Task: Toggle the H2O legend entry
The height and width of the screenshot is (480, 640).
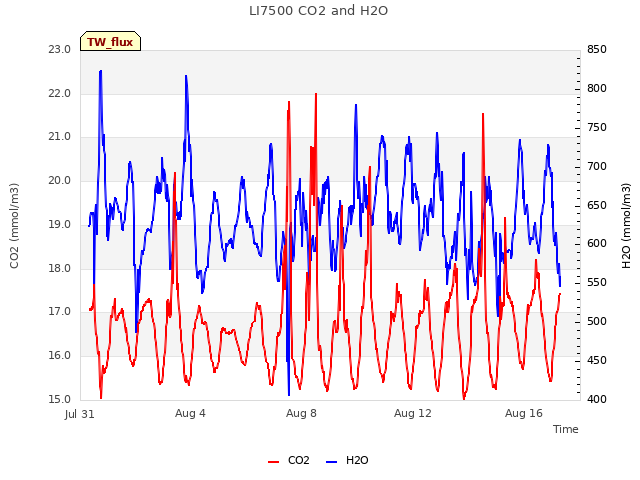Action: 347,460
